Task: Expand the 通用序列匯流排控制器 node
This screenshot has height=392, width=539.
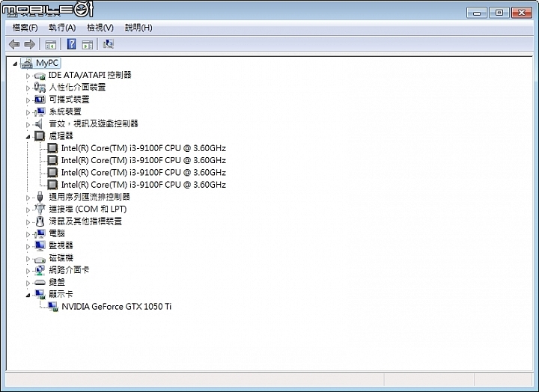Action: click(x=28, y=198)
